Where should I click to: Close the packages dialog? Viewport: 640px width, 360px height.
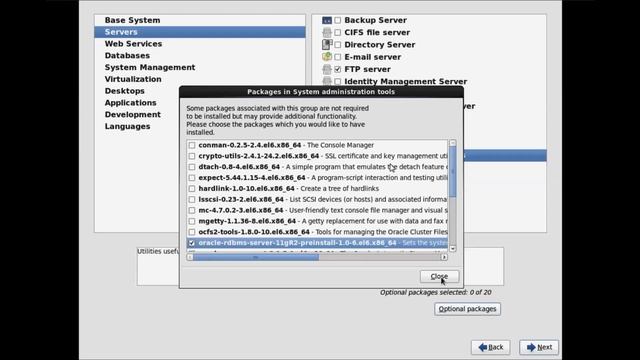(x=439, y=276)
